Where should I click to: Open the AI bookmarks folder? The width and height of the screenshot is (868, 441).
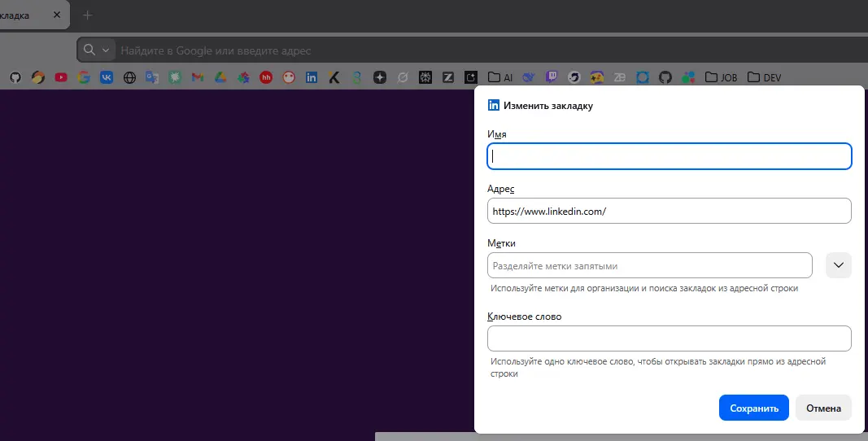pos(500,77)
